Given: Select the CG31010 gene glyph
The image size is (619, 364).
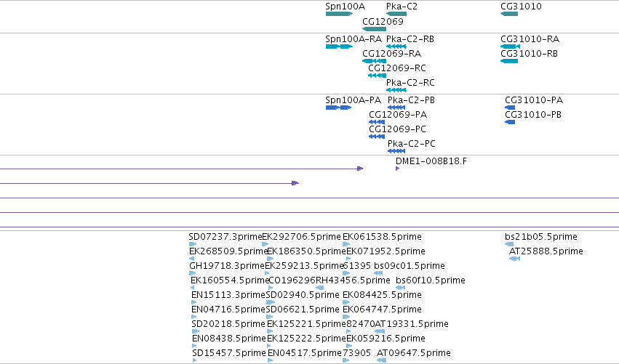Looking at the screenshot, I should click(x=509, y=14).
